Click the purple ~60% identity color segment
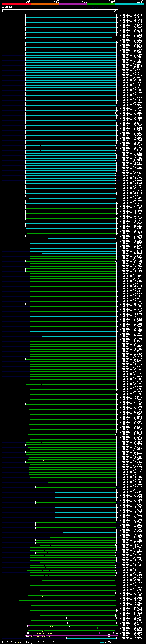 (x=73, y=4)
